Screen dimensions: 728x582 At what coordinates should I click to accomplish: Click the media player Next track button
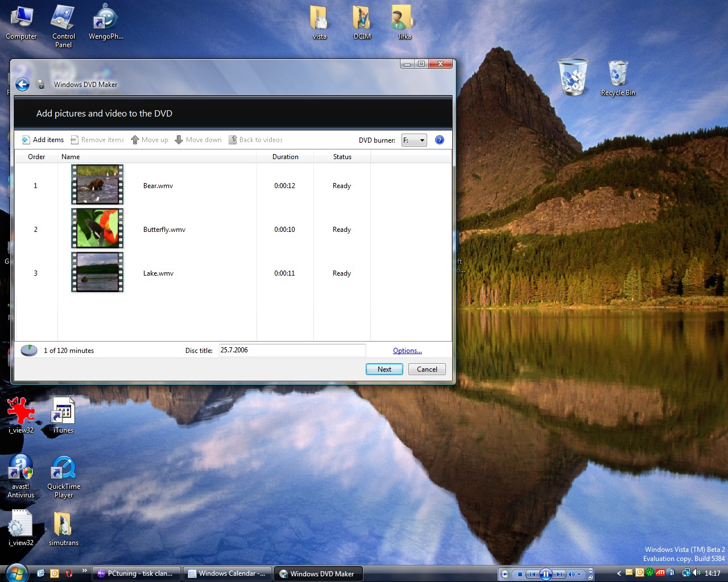pyautogui.click(x=559, y=574)
